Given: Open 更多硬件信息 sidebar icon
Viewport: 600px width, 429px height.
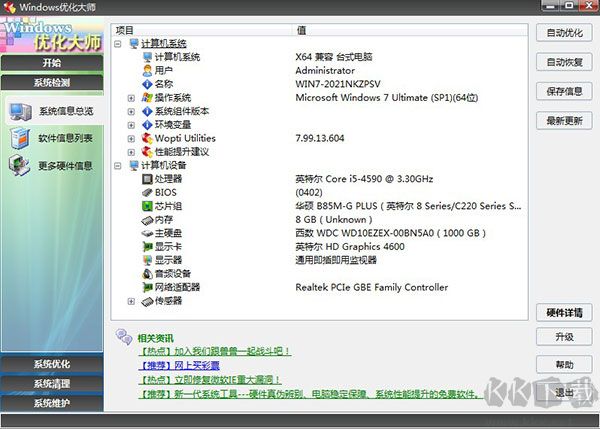Looking at the screenshot, I should [x=19, y=165].
